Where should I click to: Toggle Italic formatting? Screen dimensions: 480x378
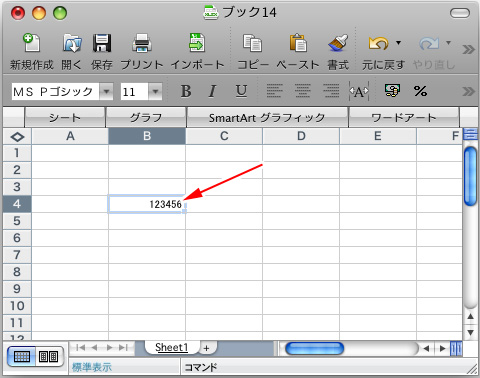pyautogui.click(x=213, y=91)
